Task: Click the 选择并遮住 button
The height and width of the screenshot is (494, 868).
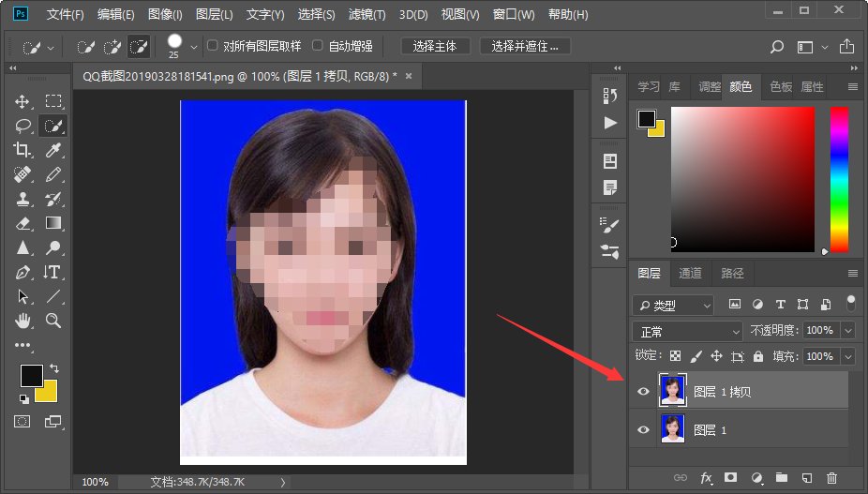Action: tap(525, 46)
